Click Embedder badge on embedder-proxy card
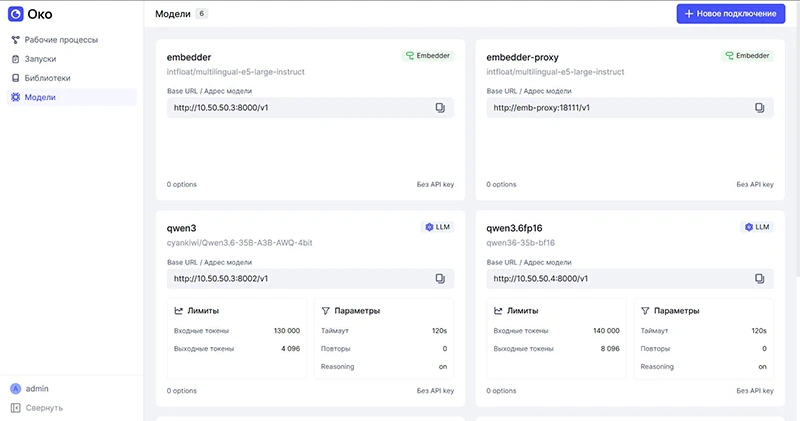 tap(747, 56)
